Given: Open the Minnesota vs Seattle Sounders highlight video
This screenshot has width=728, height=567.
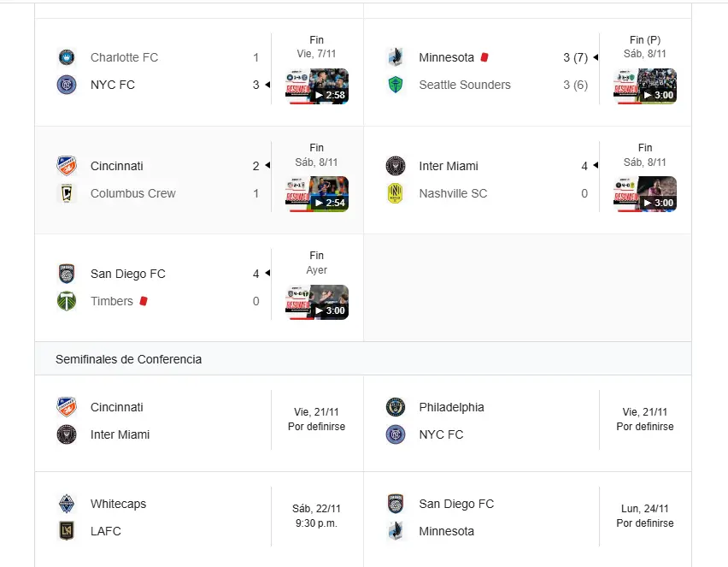Looking at the screenshot, I should point(645,86).
